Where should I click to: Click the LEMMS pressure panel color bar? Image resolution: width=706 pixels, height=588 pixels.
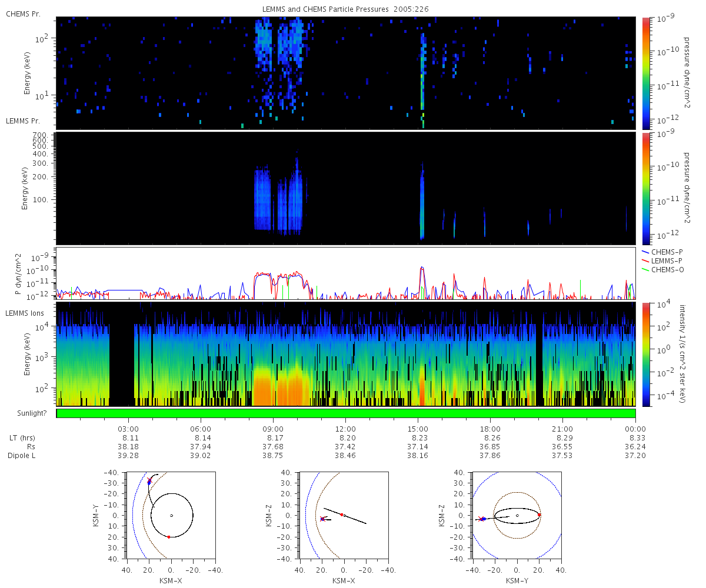click(646, 188)
